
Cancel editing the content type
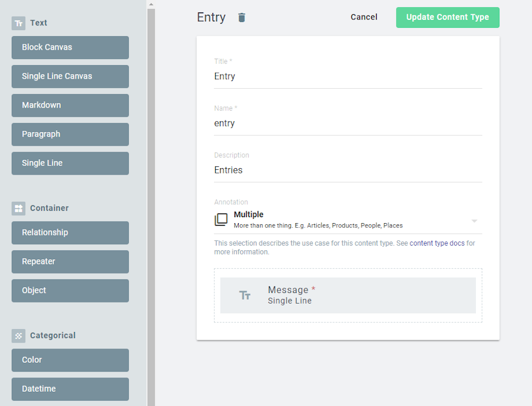(x=364, y=17)
